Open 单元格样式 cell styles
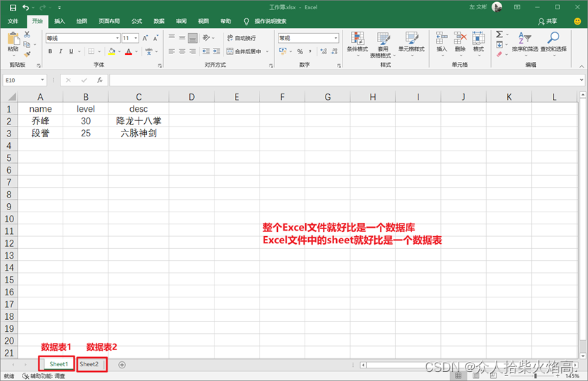 click(411, 44)
